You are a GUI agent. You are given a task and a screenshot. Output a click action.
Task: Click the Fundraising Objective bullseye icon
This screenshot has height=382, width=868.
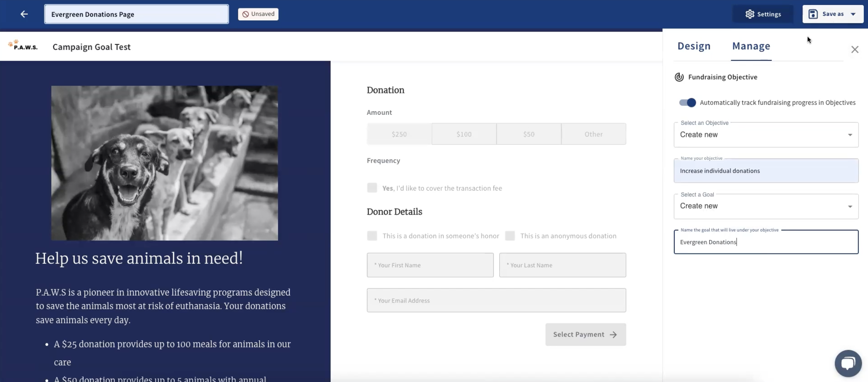click(x=679, y=77)
